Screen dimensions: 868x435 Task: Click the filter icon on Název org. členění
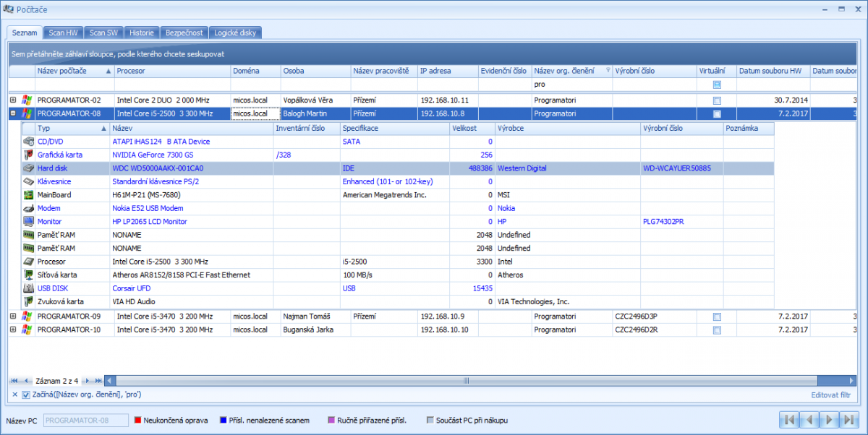[x=607, y=71]
